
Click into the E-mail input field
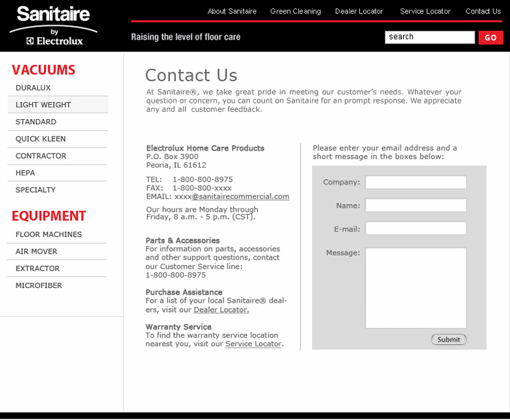click(x=416, y=228)
